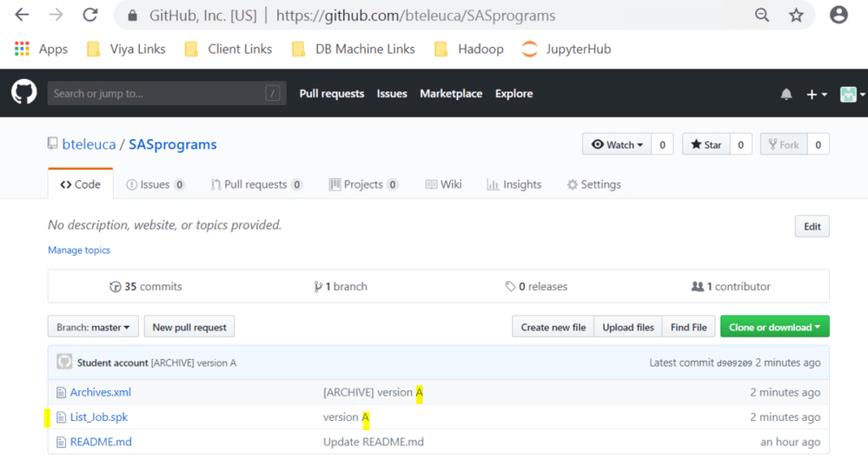
Task: Open the browser profile avatar icon
Action: click(x=838, y=15)
